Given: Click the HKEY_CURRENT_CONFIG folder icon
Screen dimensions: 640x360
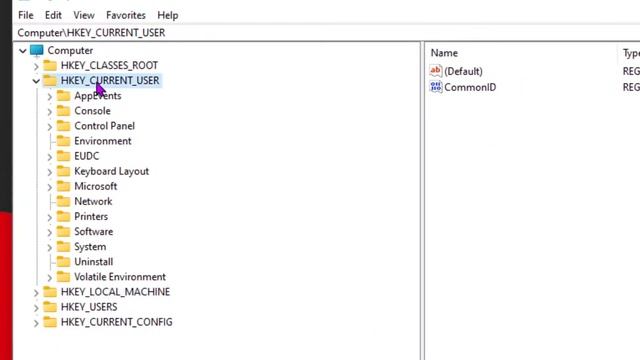Looking at the screenshot, I should [50, 322].
